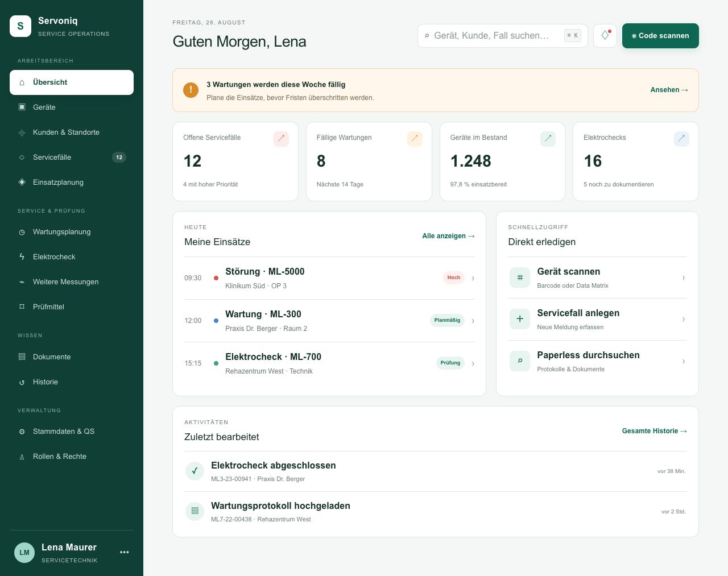Click the Wartungsprotokoll hochgeladen activity title

(280, 506)
